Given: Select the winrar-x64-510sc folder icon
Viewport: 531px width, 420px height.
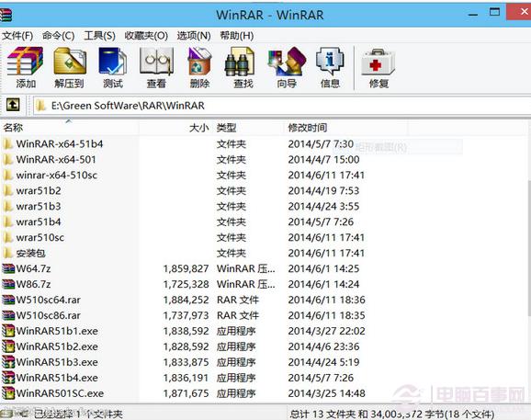Looking at the screenshot, I should [x=7, y=176].
